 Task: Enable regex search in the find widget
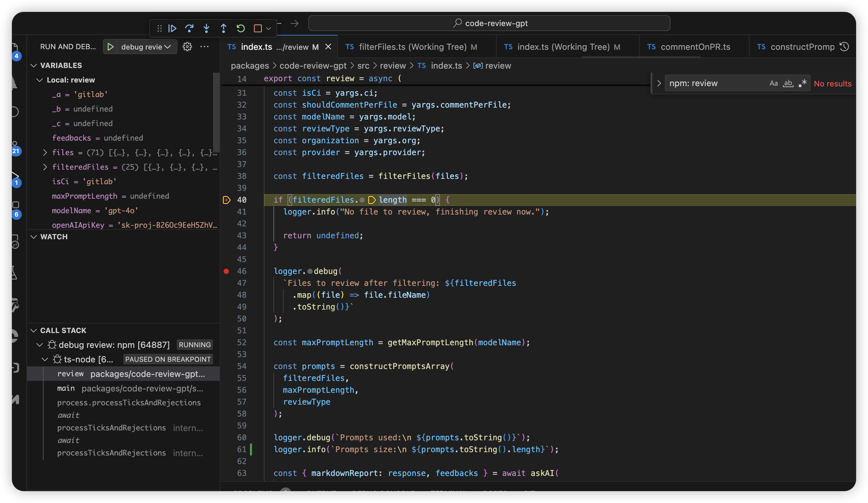803,84
